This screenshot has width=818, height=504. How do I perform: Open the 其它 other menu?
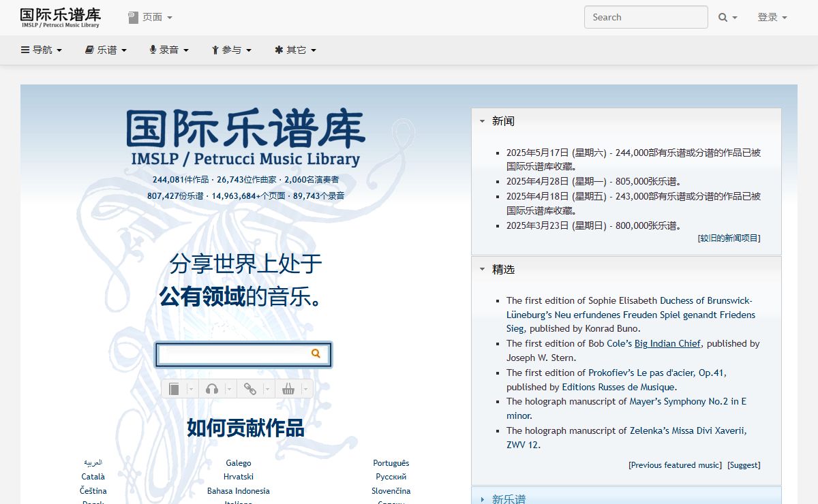(295, 50)
